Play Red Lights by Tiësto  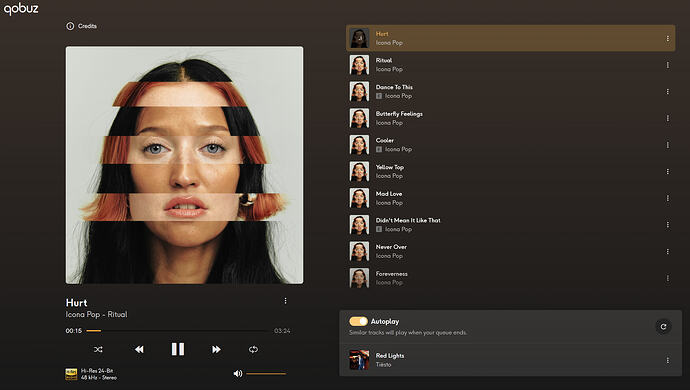[510, 360]
